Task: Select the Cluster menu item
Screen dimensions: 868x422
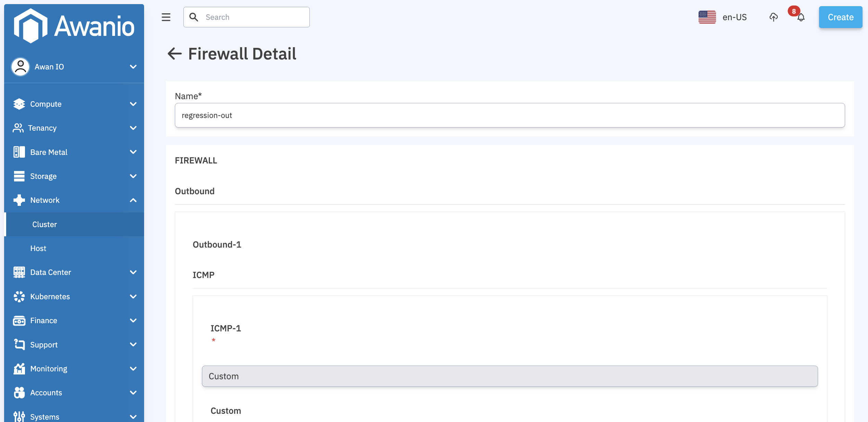Action: click(x=44, y=224)
